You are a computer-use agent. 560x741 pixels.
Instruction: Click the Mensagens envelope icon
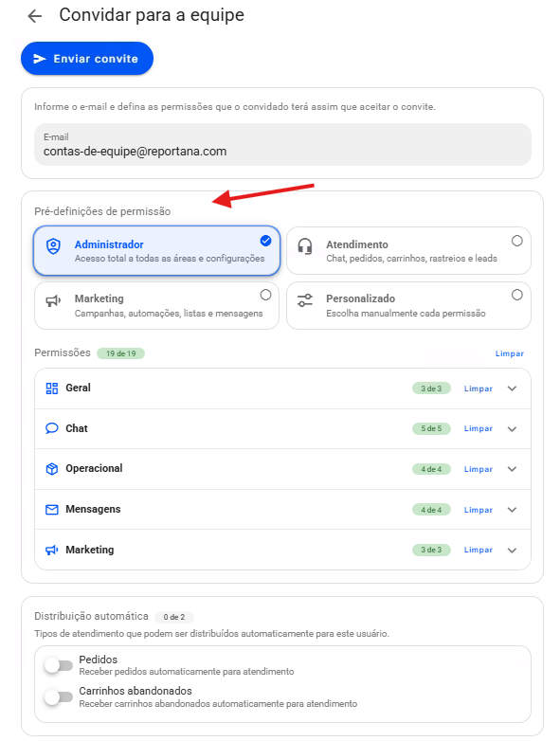coord(52,510)
